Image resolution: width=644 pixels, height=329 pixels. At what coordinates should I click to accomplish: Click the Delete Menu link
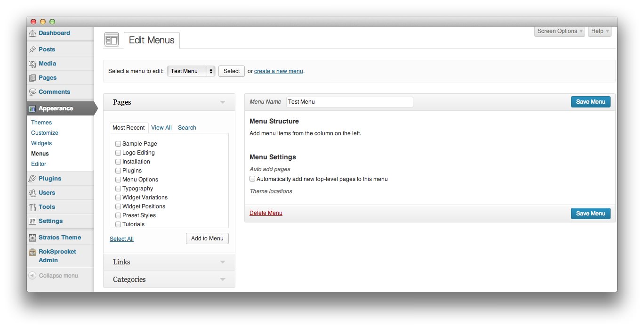pyautogui.click(x=266, y=213)
